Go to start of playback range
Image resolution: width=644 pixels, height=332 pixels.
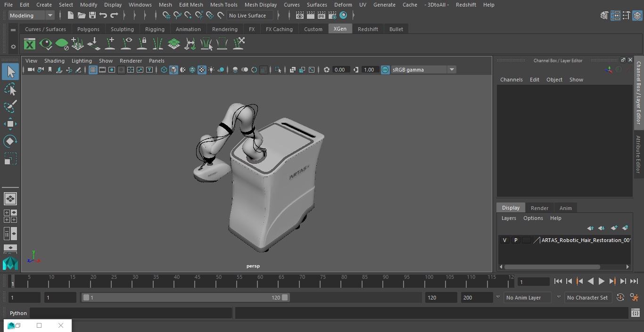tap(558, 281)
